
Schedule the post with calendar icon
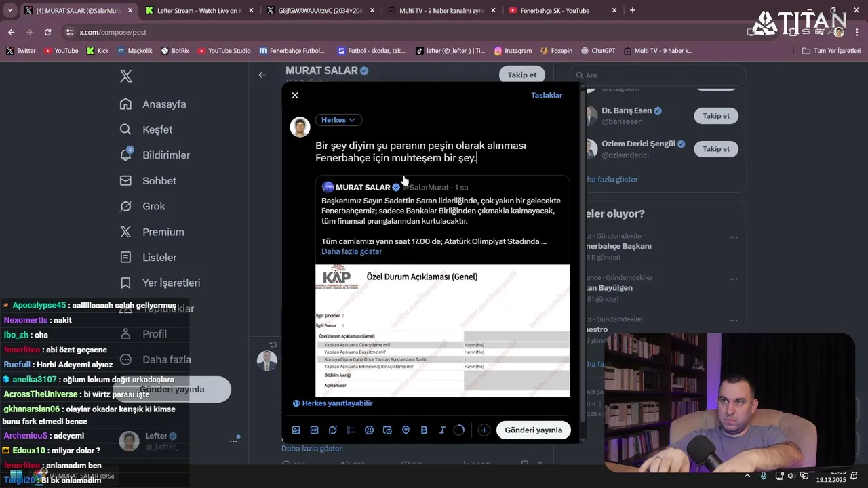pyautogui.click(x=388, y=430)
